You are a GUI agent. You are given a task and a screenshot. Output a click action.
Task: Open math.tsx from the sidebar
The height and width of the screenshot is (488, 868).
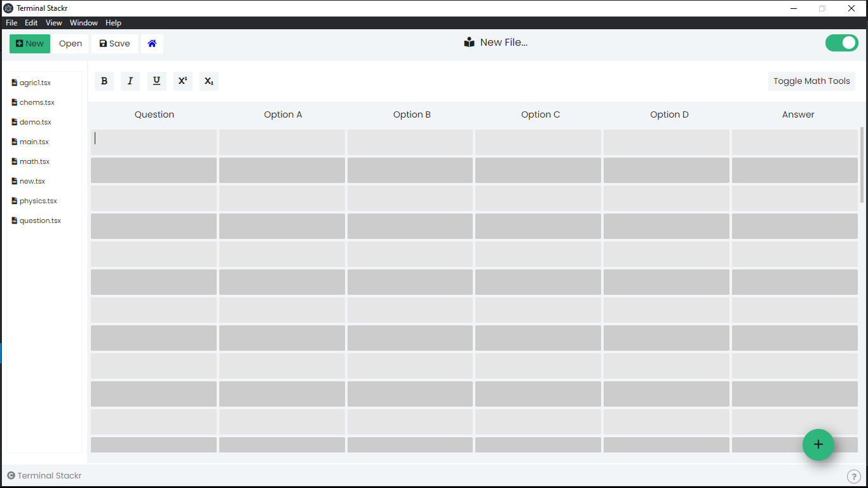pos(34,161)
